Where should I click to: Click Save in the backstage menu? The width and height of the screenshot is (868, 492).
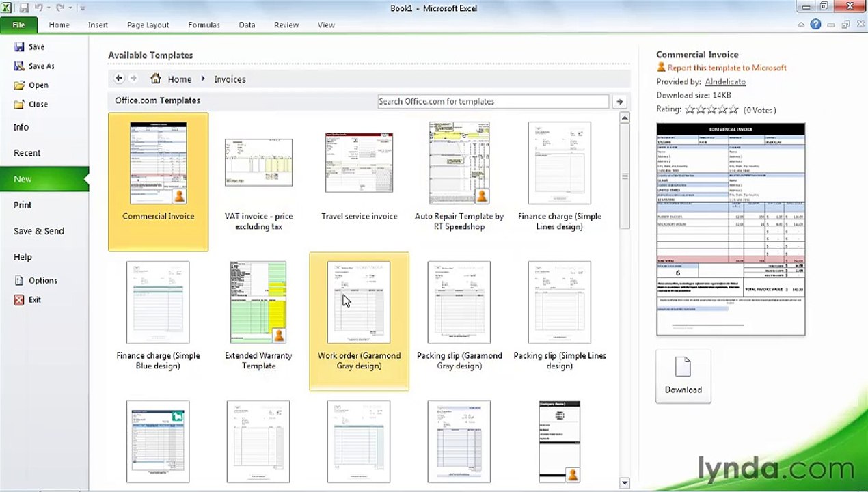29,47
